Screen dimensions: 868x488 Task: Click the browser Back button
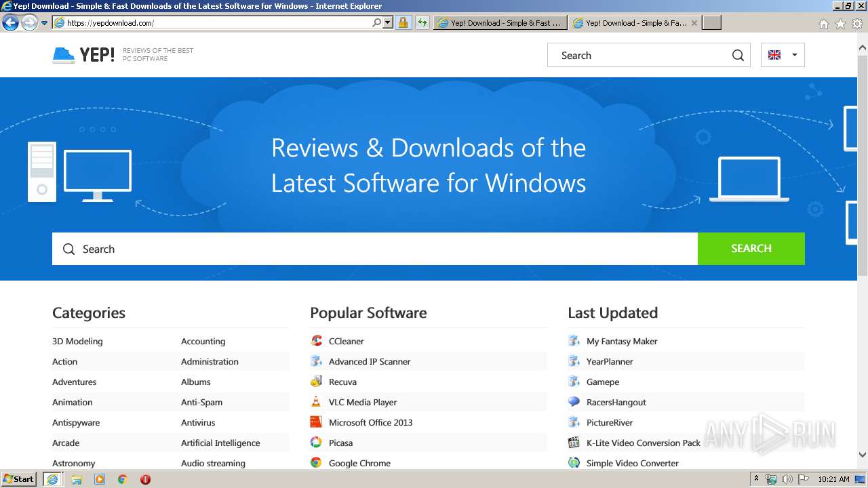click(10, 23)
